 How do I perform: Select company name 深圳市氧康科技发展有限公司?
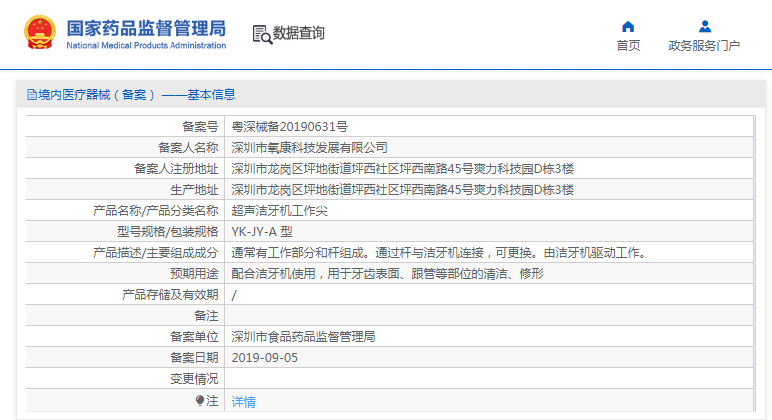309,148
